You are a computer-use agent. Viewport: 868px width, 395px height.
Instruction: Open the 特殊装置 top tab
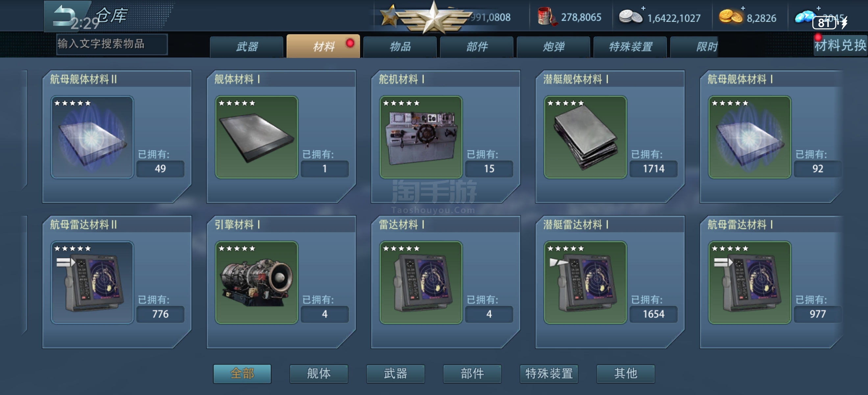630,46
